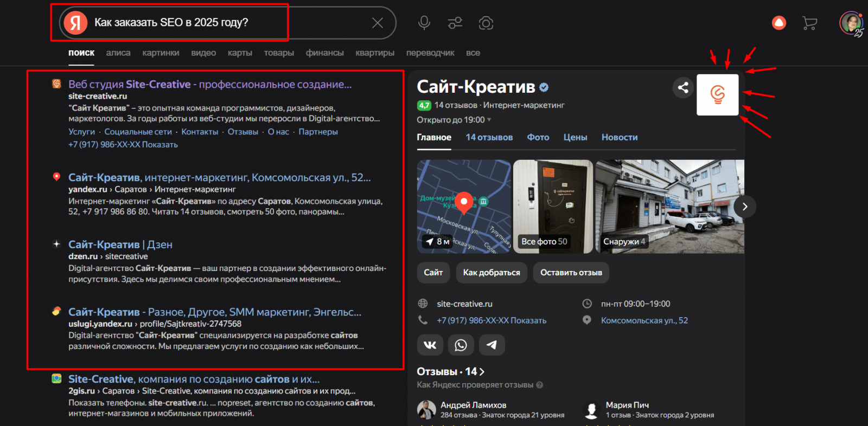Open the Снаружи 4 photo thumbnail

pos(670,206)
